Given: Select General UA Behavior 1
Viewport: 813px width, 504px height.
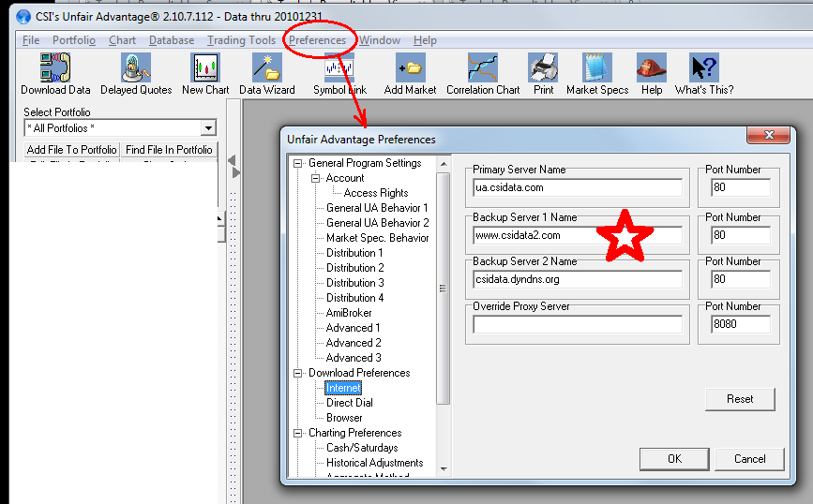Looking at the screenshot, I should (x=377, y=208).
